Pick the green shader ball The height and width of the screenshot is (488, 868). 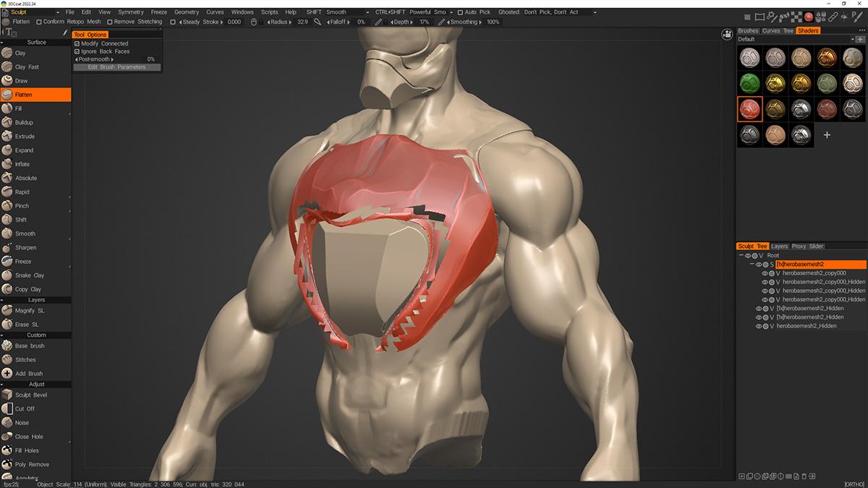749,83
